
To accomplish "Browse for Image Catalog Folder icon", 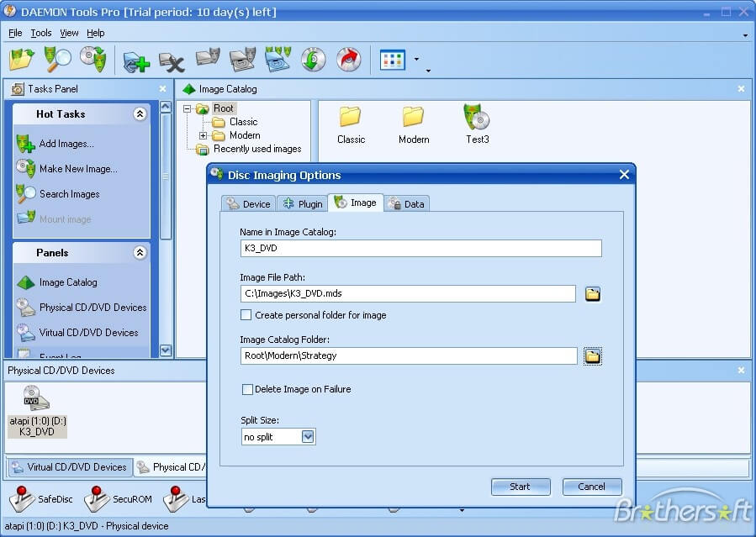I will click(593, 356).
